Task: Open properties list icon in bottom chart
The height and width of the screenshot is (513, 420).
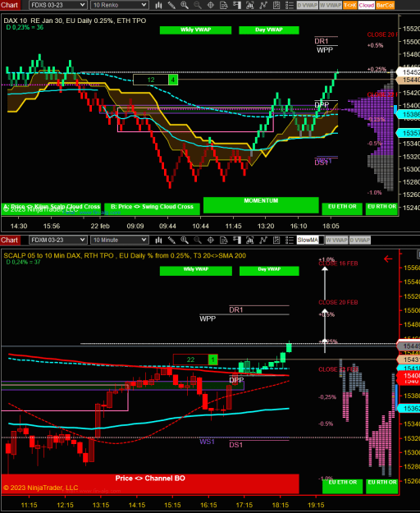Action: pos(290,240)
